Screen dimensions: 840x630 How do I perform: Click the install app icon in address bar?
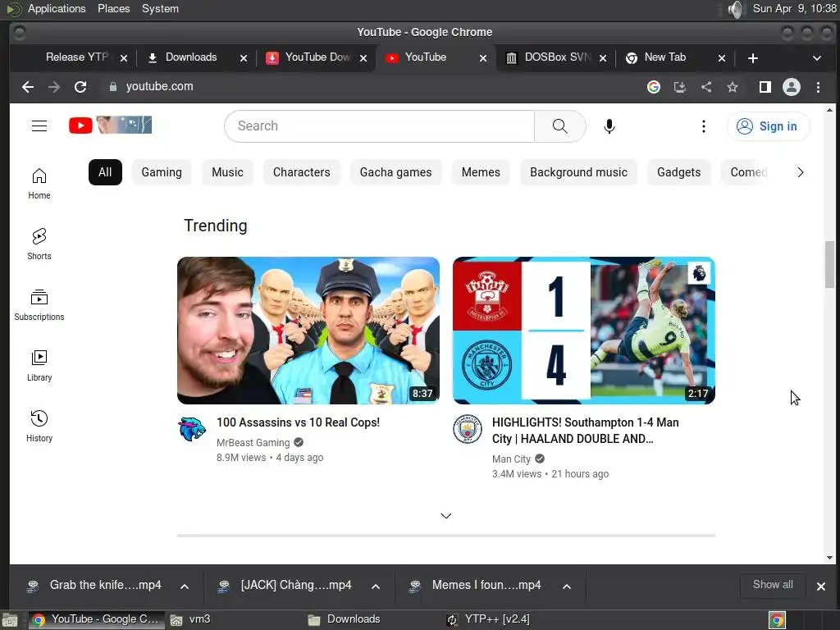(x=680, y=87)
